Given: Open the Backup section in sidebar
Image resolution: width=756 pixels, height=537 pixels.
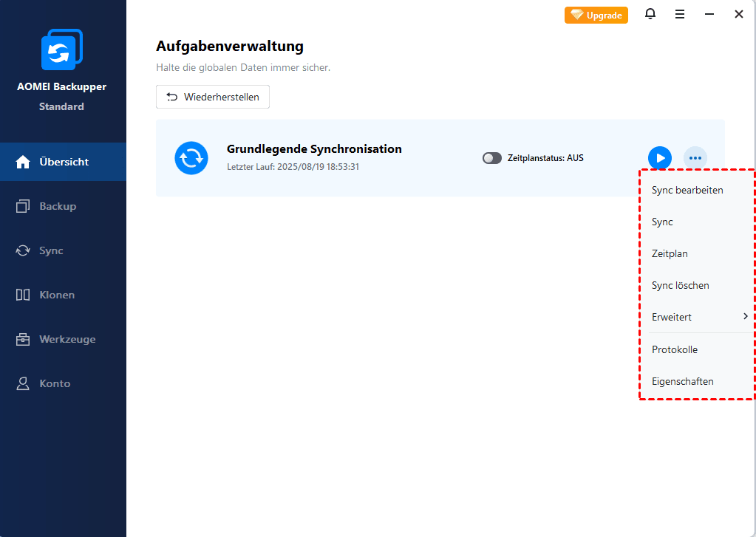Looking at the screenshot, I should pyautogui.click(x=63, y=206).
